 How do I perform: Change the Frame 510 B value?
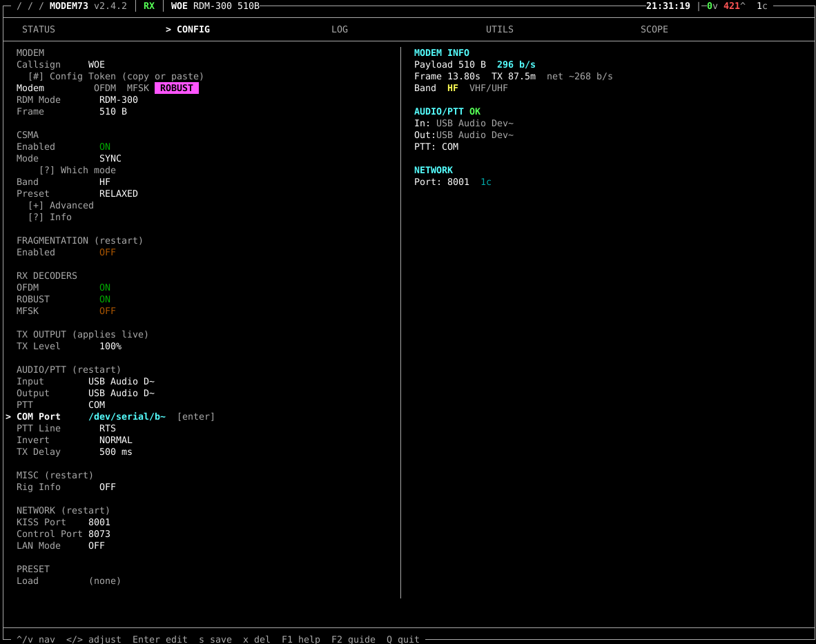(113, 112)
